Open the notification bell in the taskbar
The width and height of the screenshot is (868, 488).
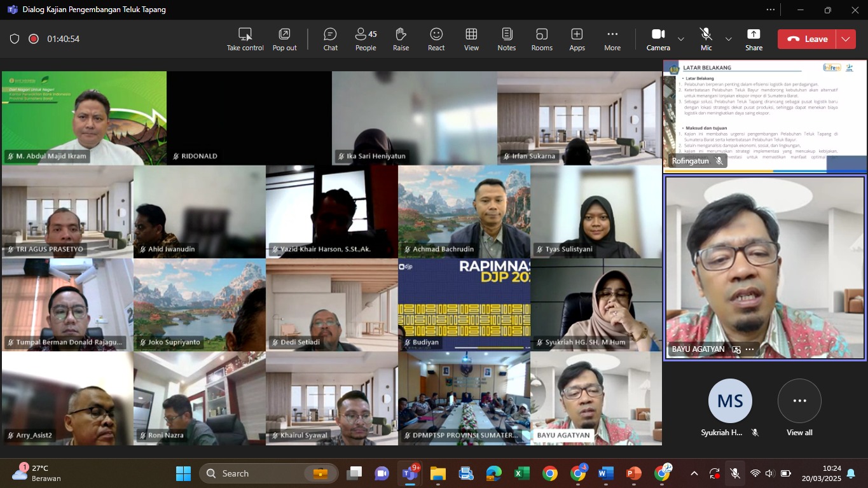(x=851, y=473)
